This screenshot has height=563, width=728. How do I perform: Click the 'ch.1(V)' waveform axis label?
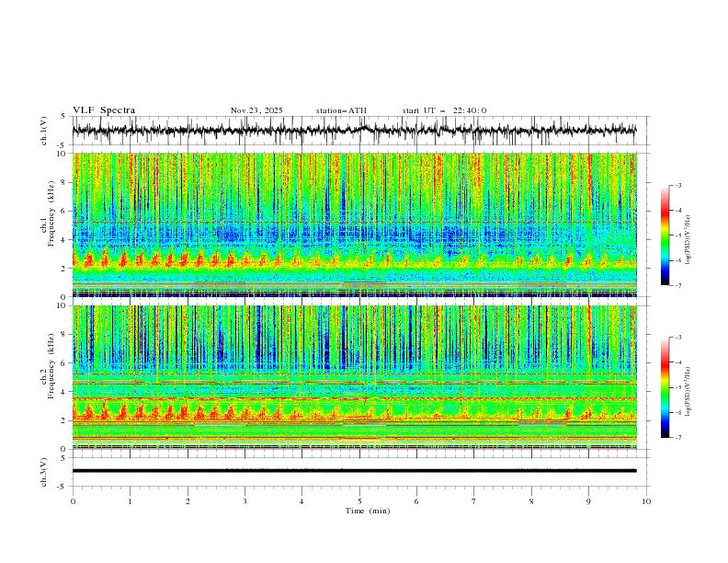(x=44, y=131)
